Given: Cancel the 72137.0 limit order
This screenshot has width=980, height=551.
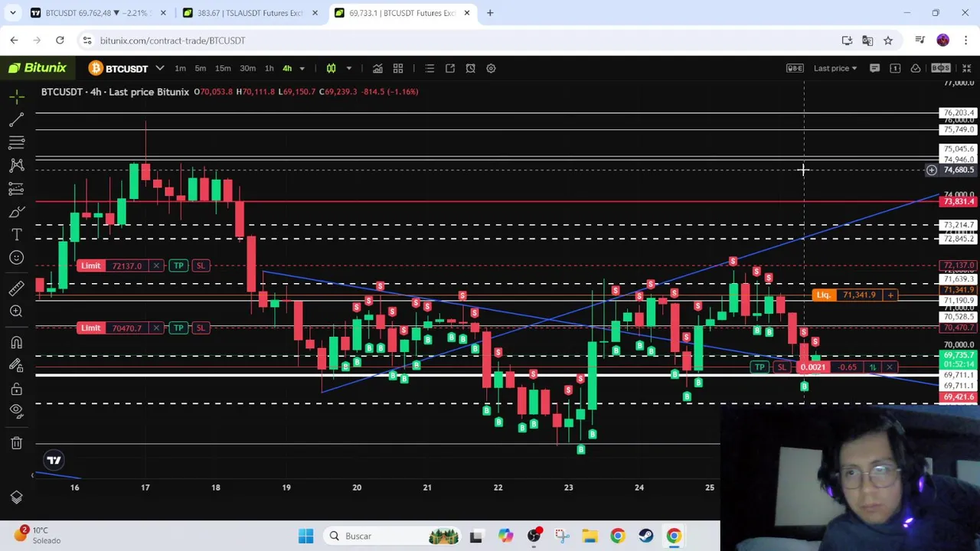Looking at the screenshot, I should (x=156, y=266).
